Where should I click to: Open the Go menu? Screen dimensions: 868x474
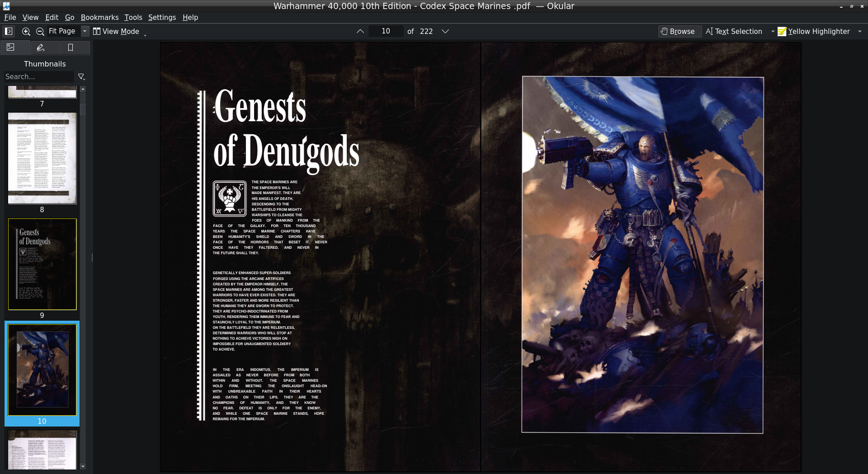[x=70, y=17]
